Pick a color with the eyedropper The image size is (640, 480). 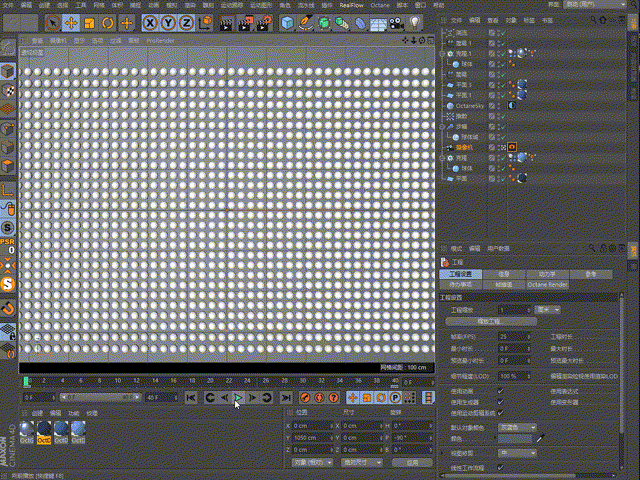click(540, 438)
